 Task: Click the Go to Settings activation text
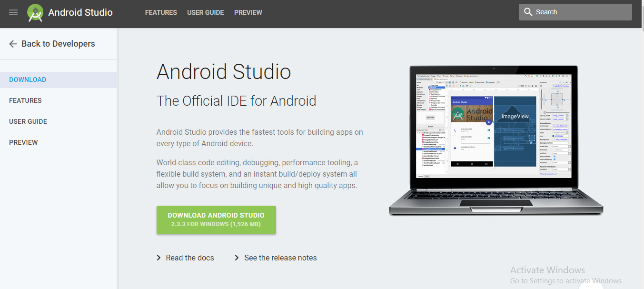(x=566, y=280)
